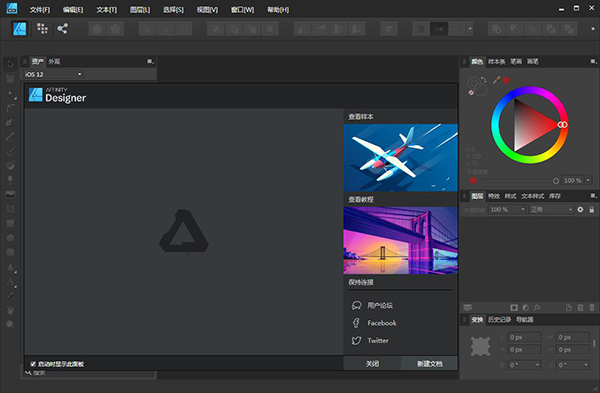Select the Artboard tool
Image resolution: width=600 pixels, height=393 pixels.
click(10, 79)
